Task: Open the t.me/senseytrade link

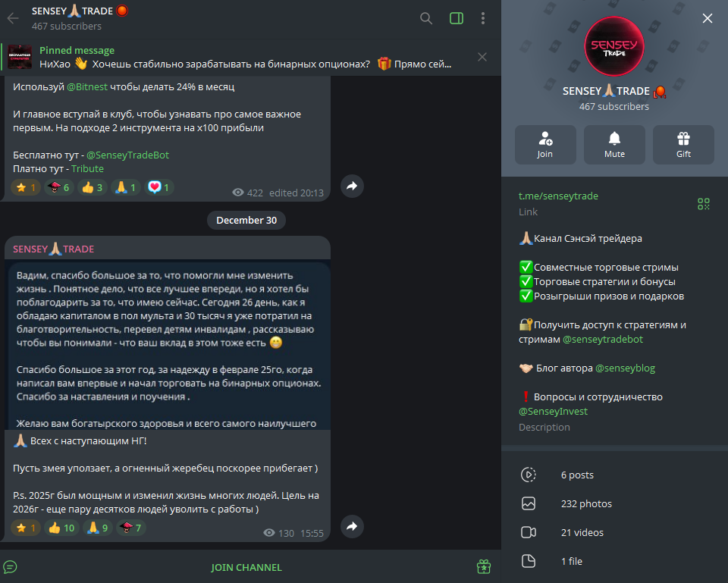Action: click(x=558, y=196)
